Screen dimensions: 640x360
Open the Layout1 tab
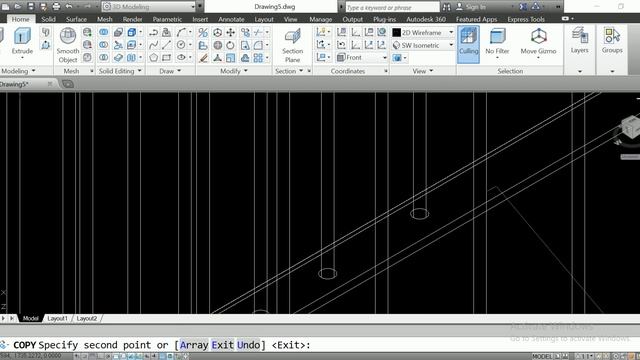57,318
